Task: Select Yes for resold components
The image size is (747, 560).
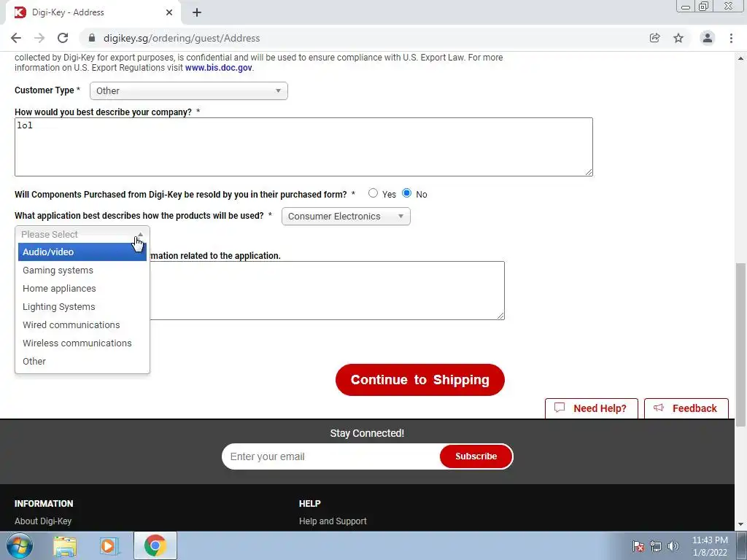Action: pyautogui.click(x=373, y=193)
